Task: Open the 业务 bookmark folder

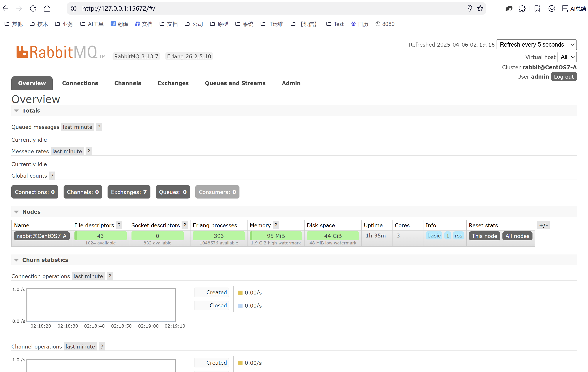Action: (64, 24)
